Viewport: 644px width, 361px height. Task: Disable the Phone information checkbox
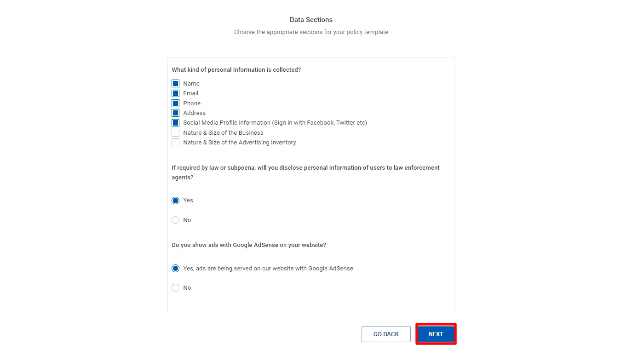(175, 103)
